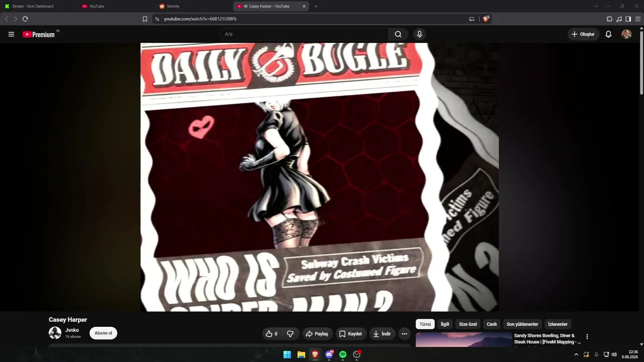The height and width of the screenshot is (362, 644).
Task: Click the address bar URL
Action: click(200, 19)
